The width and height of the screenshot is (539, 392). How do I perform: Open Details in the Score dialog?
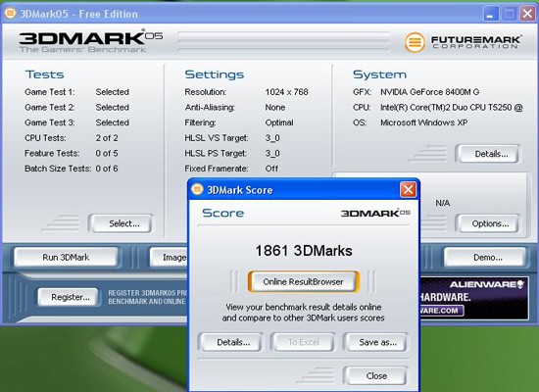click(231, 342)
